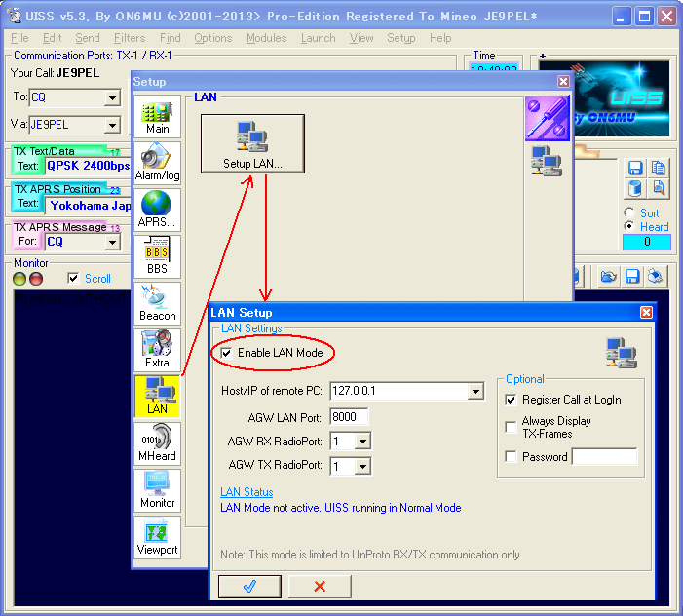Click the open folder icon in monitor toolbar
The width and height of the screenshot is (683, 616).
pos(609,276)
